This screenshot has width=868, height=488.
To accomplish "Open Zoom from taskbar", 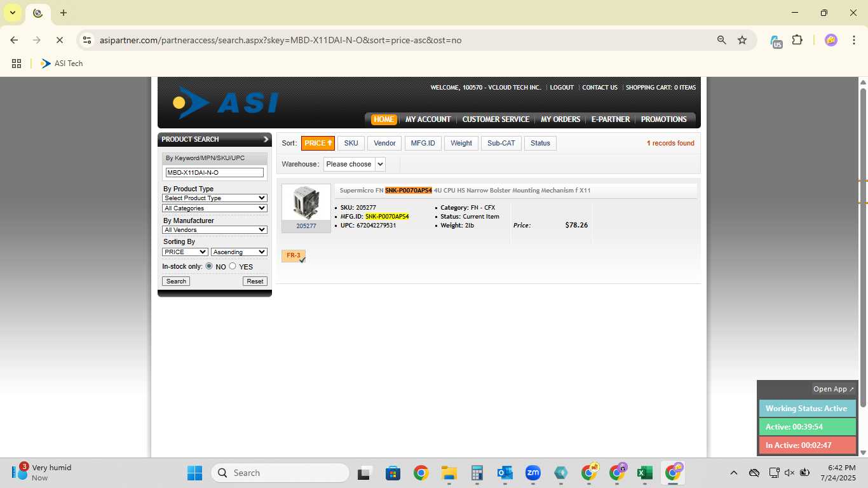I will [x=532, y=473].
